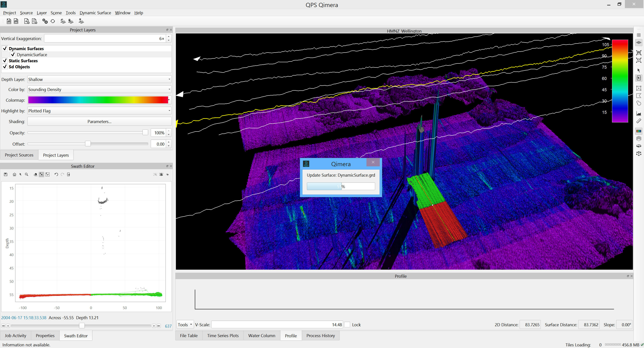Click the profile tool icon

(x=639, y=113)
